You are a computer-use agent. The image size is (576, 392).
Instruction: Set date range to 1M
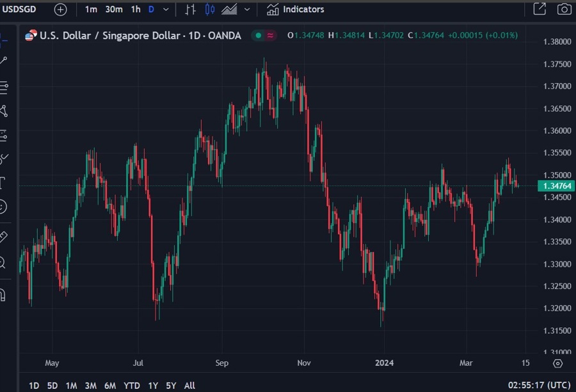point(71,386)
